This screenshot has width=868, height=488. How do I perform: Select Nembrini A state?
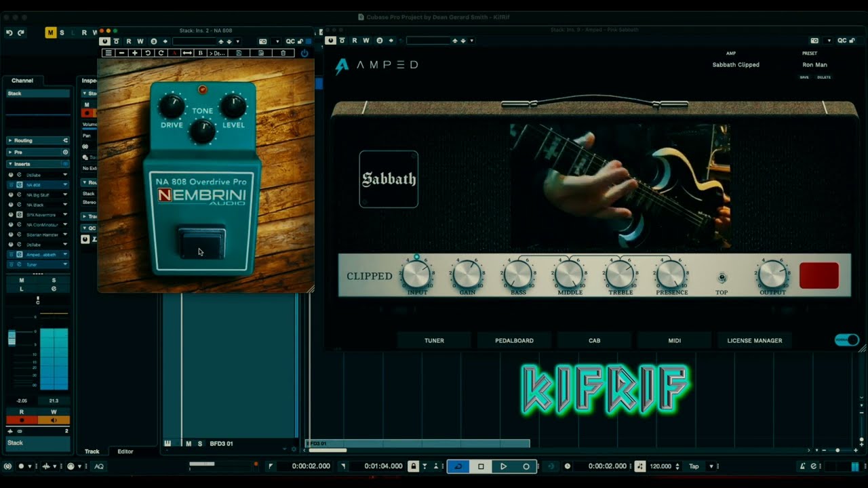[174, 53]
